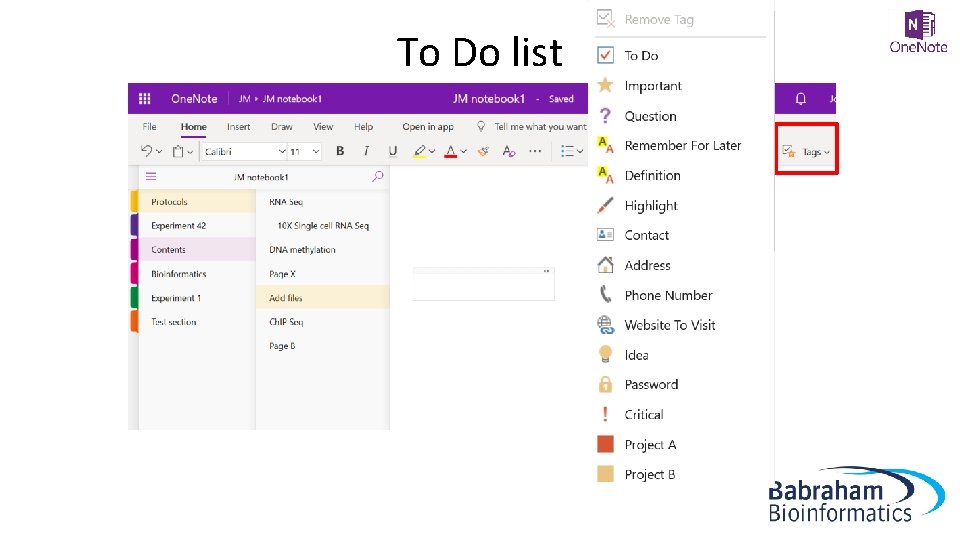Open the ChIP Seq page

tap(323, 321)
